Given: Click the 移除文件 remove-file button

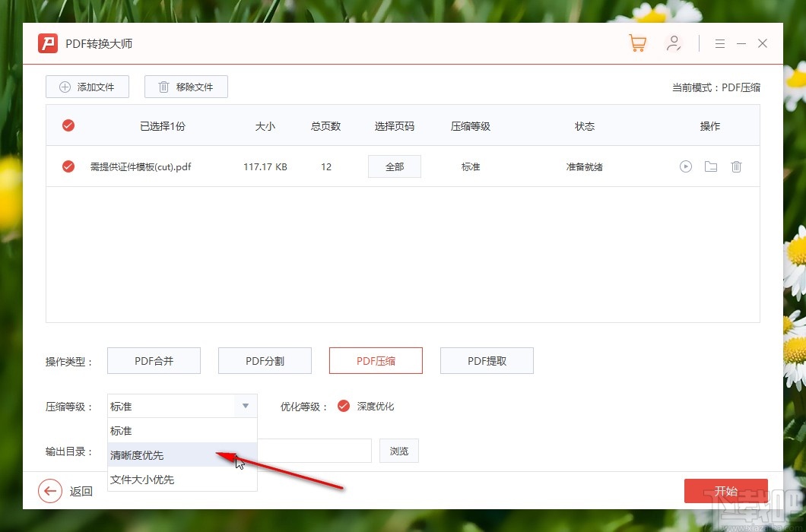Looking at the screenshot, I should point(186,87).
